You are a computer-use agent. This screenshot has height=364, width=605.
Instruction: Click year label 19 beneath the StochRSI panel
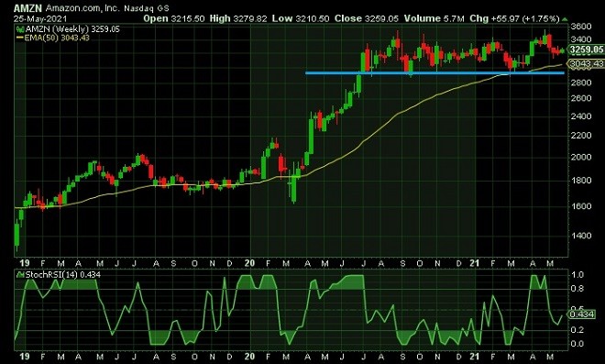point(25,356)
